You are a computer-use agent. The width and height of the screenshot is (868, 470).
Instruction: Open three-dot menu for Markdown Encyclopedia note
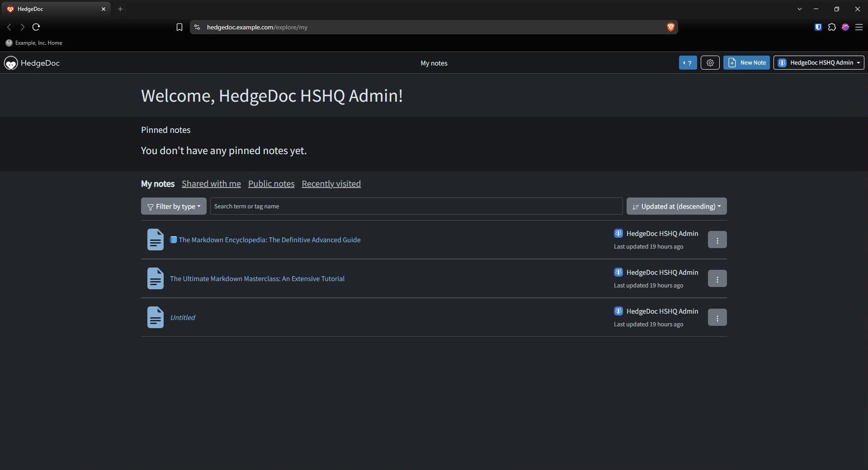pyautogui.click(x=717, y=240)
